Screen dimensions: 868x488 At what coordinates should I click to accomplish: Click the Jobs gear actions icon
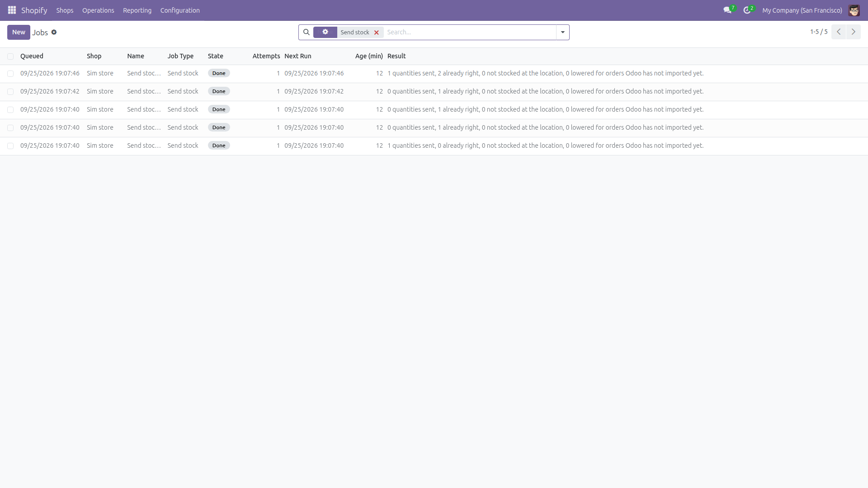click(54, 32)
